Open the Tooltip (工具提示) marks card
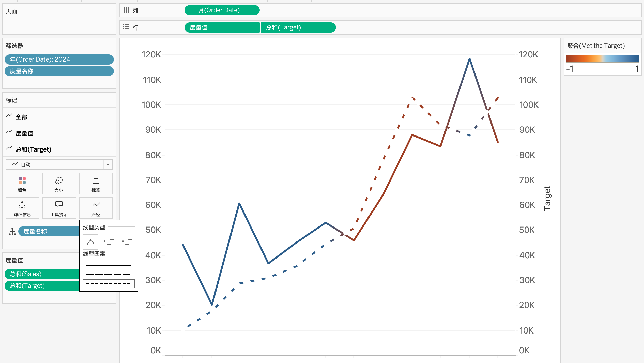Image resolution: width=644 pixels, height=363 pixels. 59,208
